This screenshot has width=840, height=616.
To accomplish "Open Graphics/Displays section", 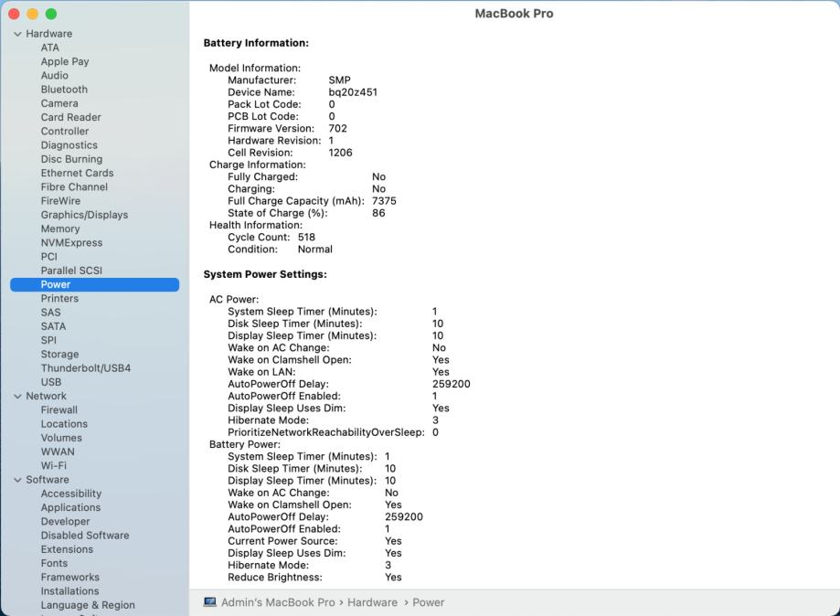I will [85, 215].
